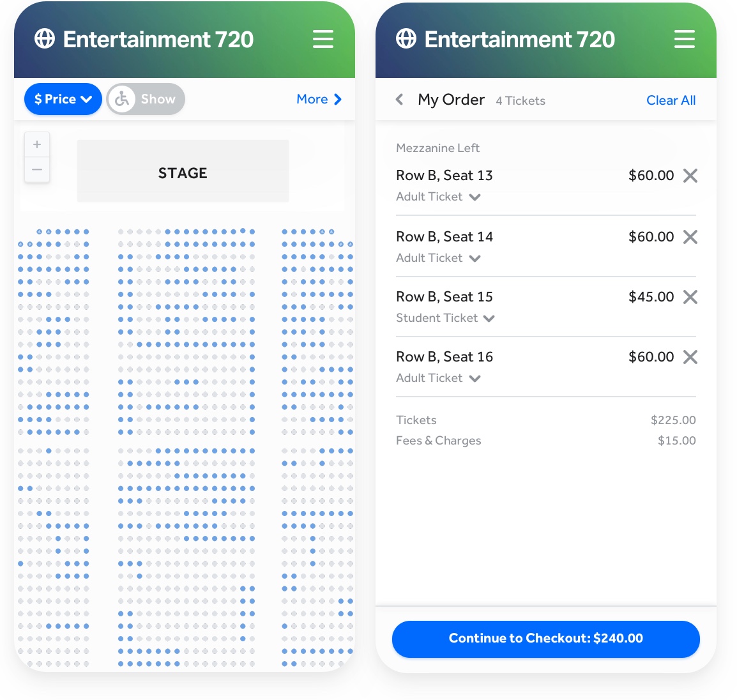Zoom out of the seat map with the minus icon
737x700 pixels.
[37, 169]
